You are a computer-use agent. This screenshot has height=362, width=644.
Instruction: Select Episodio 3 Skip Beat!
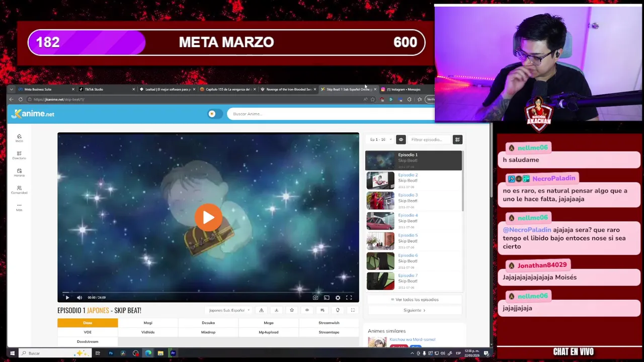point(414,201)
